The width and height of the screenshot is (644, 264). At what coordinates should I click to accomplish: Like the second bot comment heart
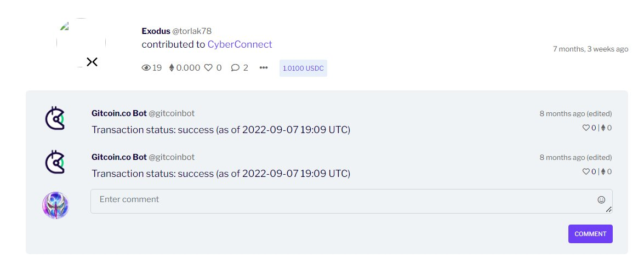tap(585, 171)
